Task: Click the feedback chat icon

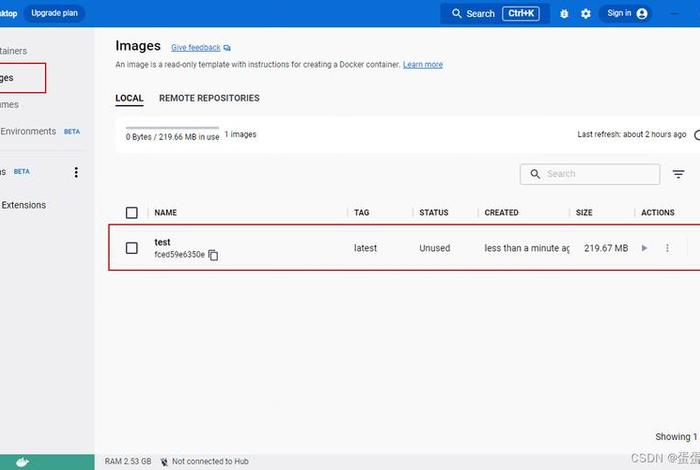Action: (x=227, y=48)
